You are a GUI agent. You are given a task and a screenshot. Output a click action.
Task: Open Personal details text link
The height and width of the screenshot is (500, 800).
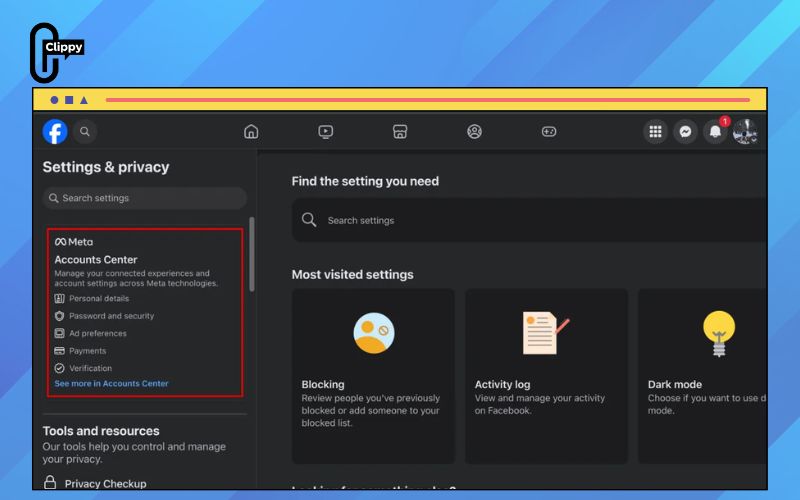(99, 298)
